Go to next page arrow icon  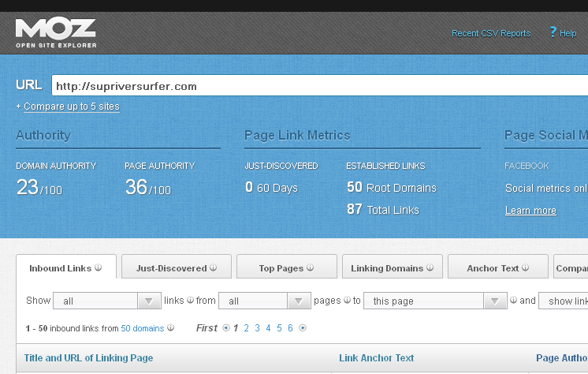coord(303,327)
